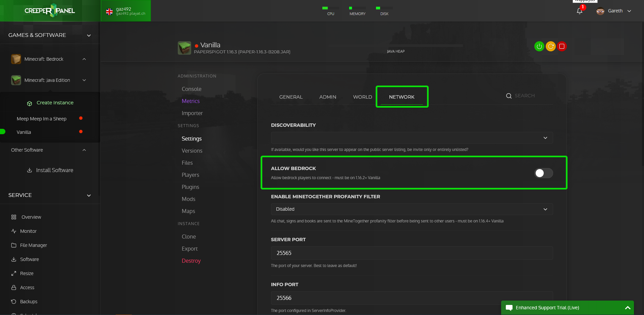Collapse the Games & Software section
Viewport: 644px width, 315px height.
click(89, 36)
